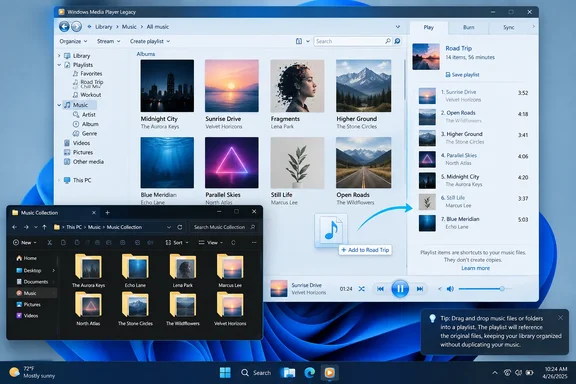Click Save playlist in the Play pane
The height and width of the screenshot is (384, 576).
tap(462, 75)
